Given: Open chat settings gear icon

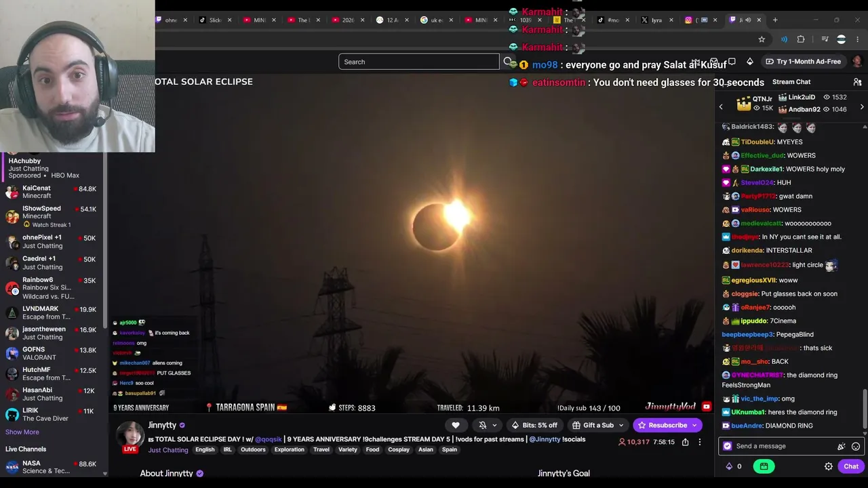Looking at the screenshot, I should click(x=829, y=466).
